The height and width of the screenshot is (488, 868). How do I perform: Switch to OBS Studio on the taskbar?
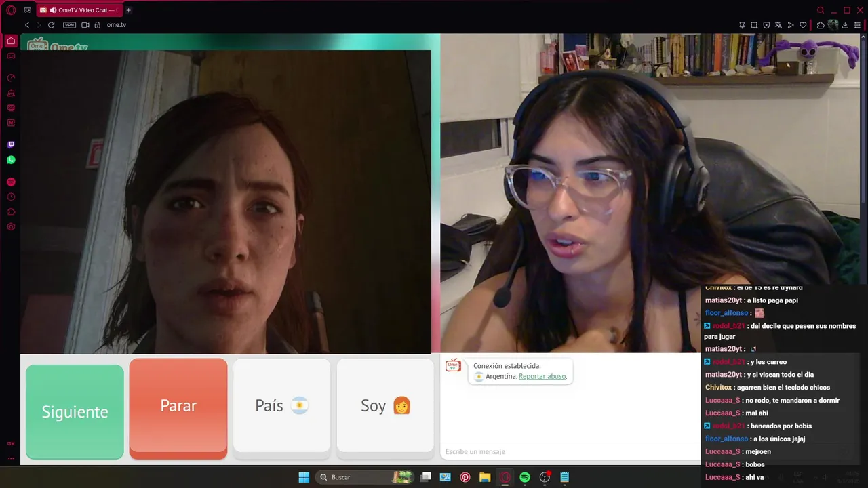(x=545, y=477)
